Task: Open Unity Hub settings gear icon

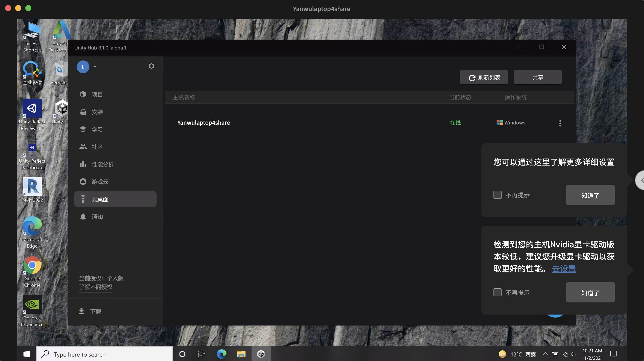Action: [151, 66]
